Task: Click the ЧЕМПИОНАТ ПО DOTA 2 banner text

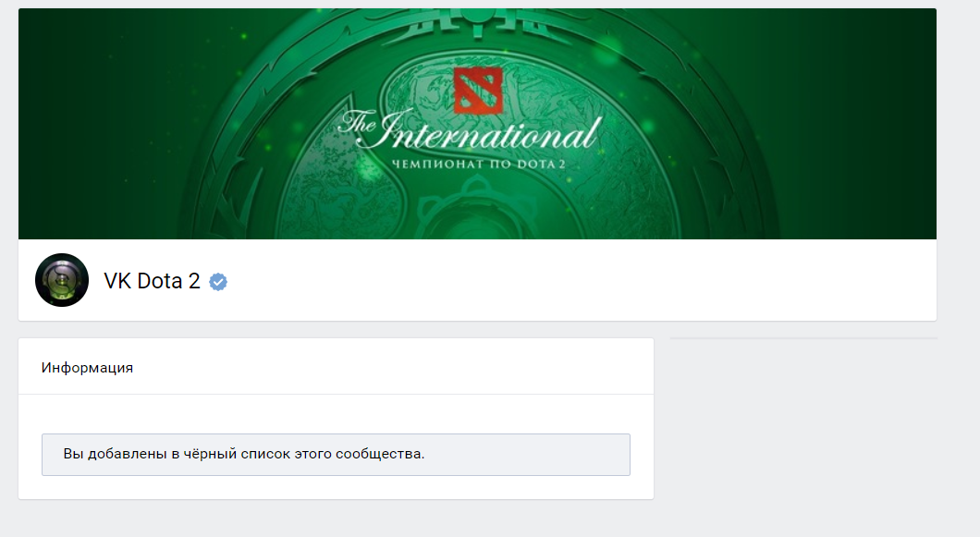Action: click(x=478, y=164)
